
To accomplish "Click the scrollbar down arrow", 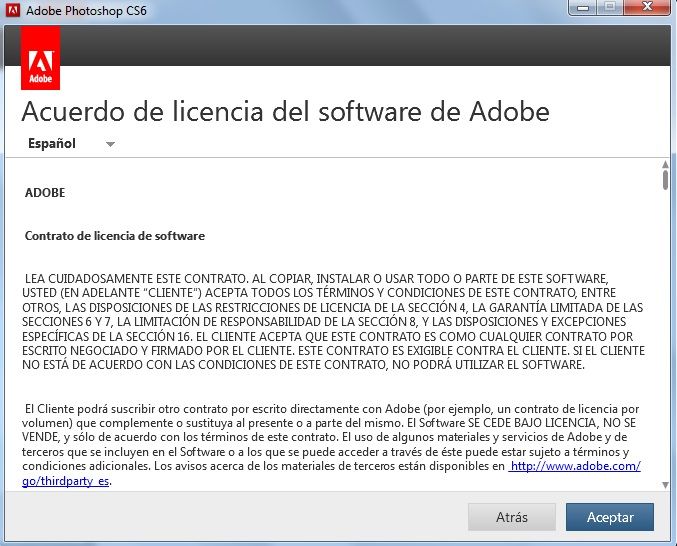I will pyautogui.click(x=665, y=485).
